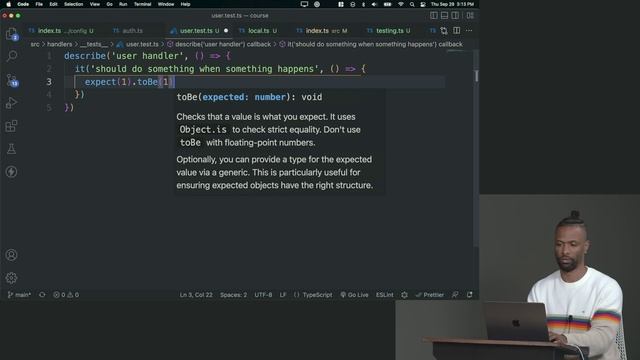Open the Manage gear in activity bar
640x360 pixels.
pyautogui.click(x=11, y=278)
